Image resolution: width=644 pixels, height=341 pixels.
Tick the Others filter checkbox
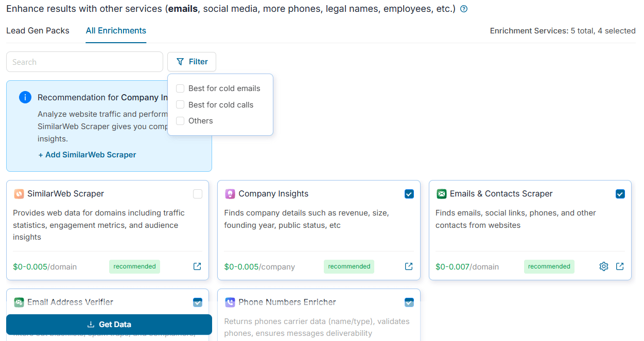point(180,121)
